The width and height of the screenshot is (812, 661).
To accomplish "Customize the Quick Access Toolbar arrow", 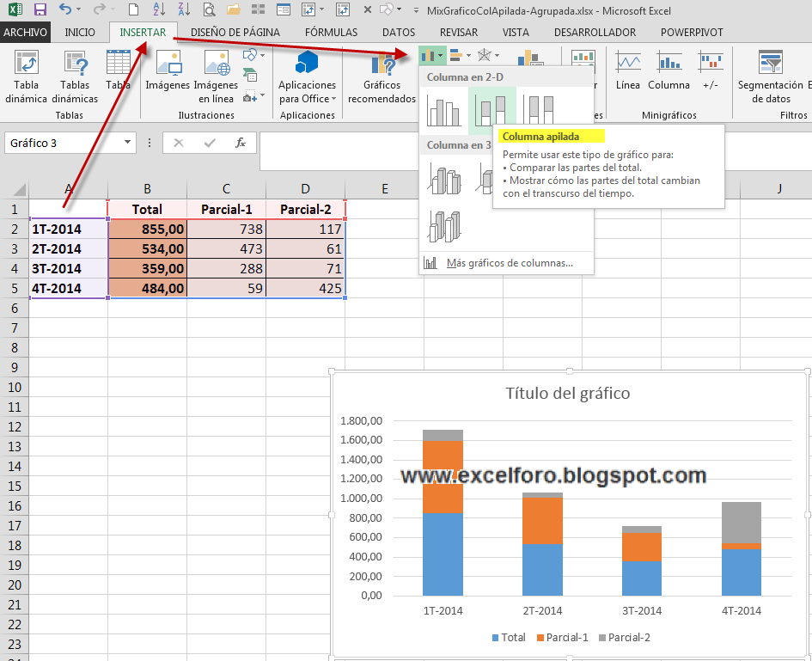I will [x=416, y=9].
